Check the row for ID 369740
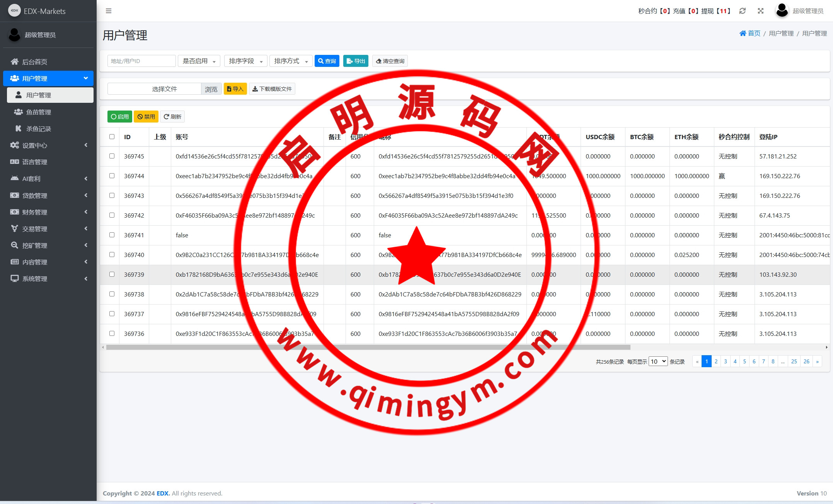This screenshot has width=833, height=504. click(x=112, y=255)
